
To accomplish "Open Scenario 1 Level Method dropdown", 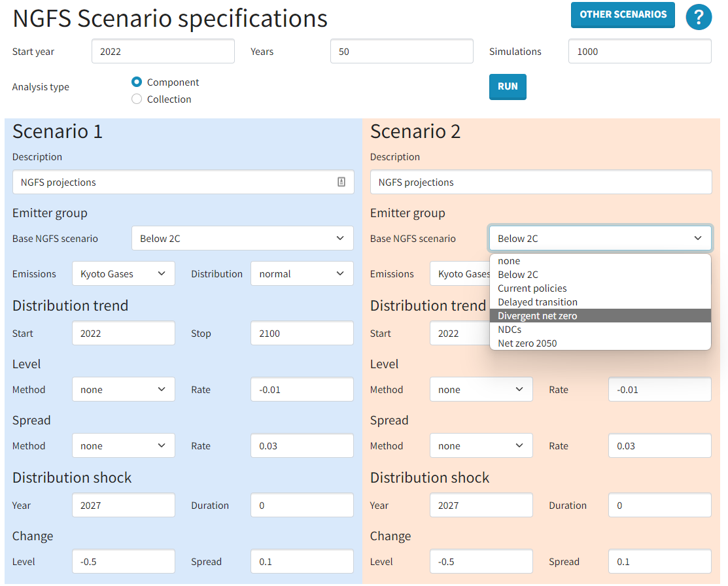I will [x=123, y=389].
